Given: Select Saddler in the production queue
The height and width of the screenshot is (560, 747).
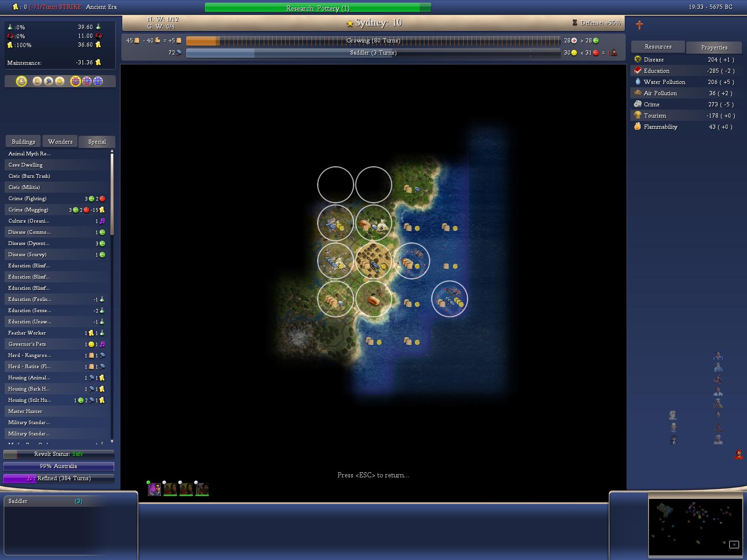Looking at the screenshot, I should (x=56, y=501).
